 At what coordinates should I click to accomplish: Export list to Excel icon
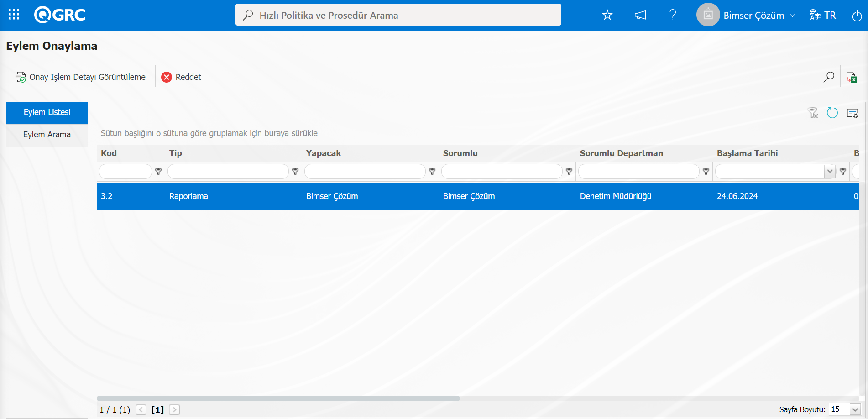(x=852, y=77)
